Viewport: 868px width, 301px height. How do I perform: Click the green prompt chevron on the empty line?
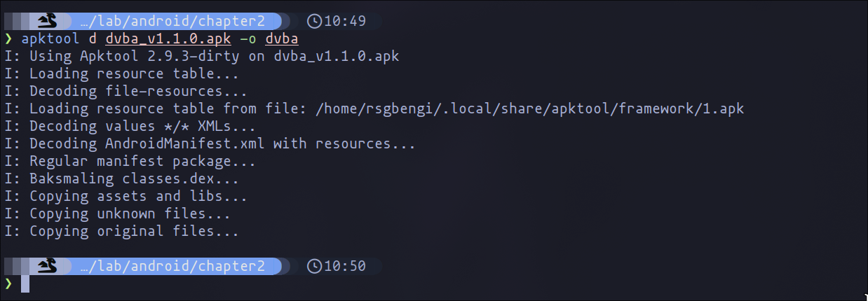click(x=8, y=283)
